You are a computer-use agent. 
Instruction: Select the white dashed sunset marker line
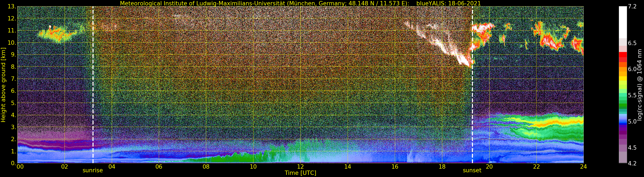point(472,85)
